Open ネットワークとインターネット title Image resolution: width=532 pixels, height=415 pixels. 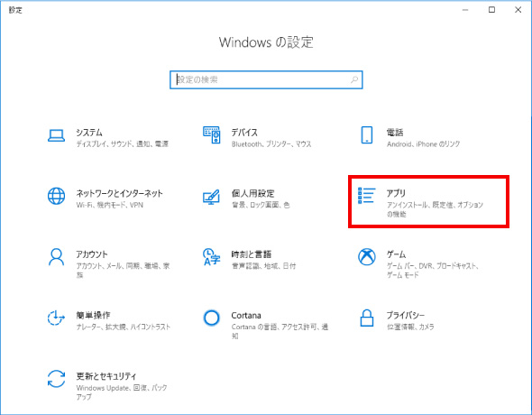click(119, 193)
